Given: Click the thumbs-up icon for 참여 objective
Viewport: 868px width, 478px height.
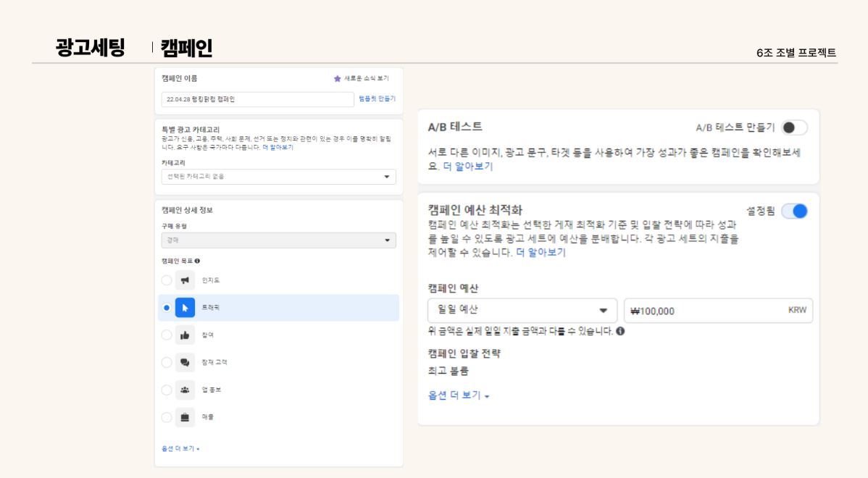Looking at the screenshot, I should click(185, 335).
